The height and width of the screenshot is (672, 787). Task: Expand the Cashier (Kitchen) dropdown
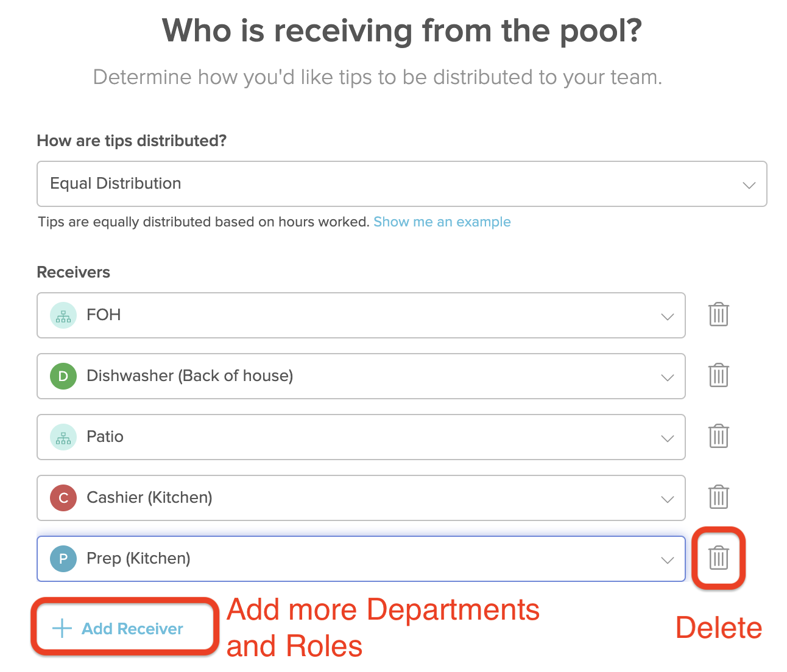click(x=667, y=498)
